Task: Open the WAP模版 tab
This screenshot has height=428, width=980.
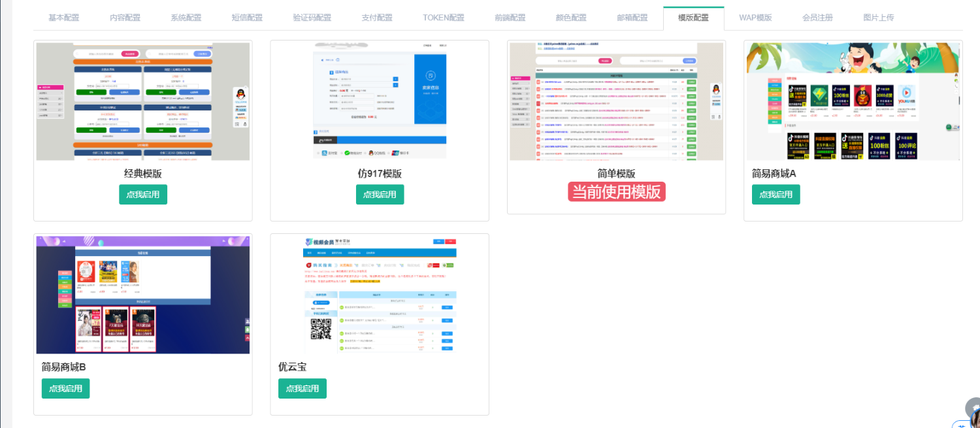Action: tap(755, 18)
